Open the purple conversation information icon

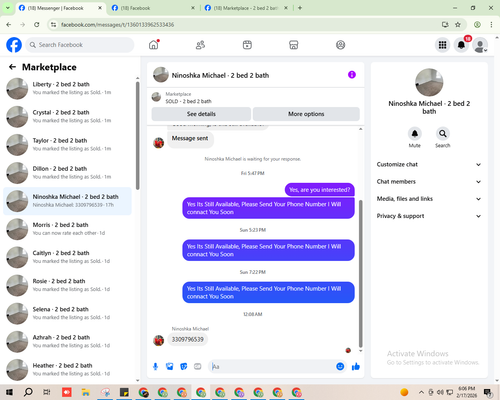352,75
